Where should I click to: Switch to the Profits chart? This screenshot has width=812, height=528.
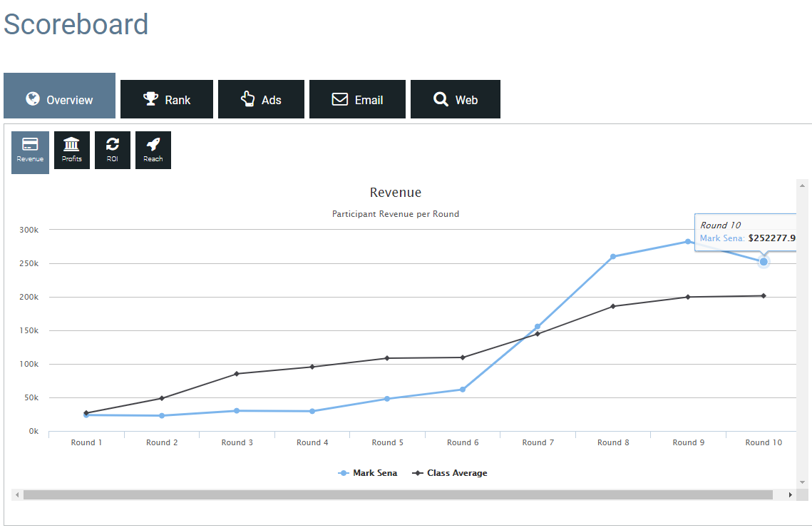click(x=72, y=151)
